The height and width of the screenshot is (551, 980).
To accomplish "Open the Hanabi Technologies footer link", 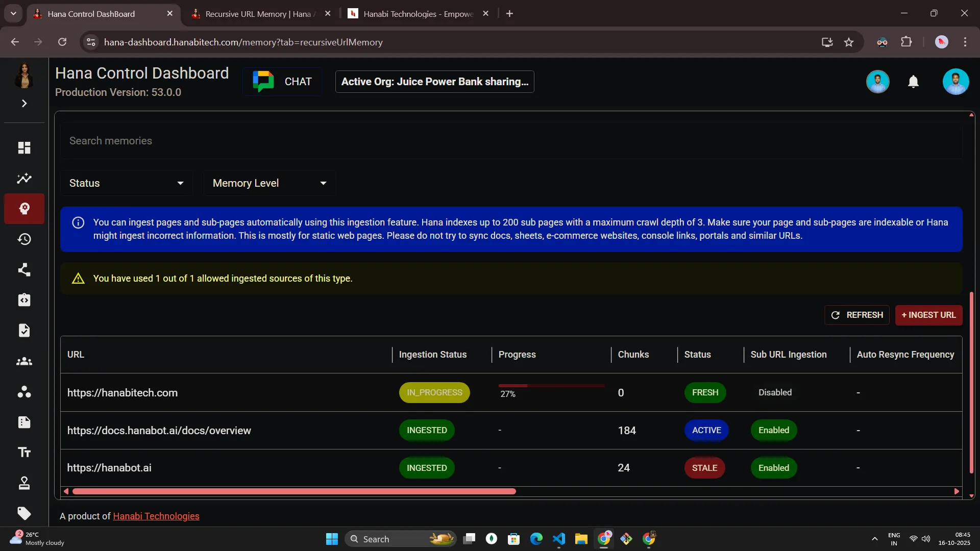I will pyautogui.click(x=156, y=516).
